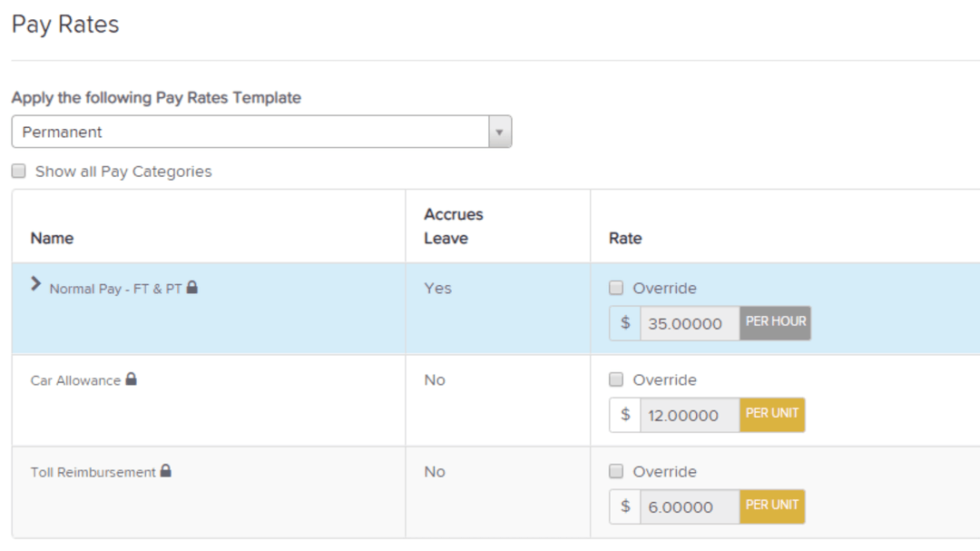This screenshot has width=980, height=551.
Task: Click dollar sign icon in Normal Pay rate
Action: click(625, 322)
